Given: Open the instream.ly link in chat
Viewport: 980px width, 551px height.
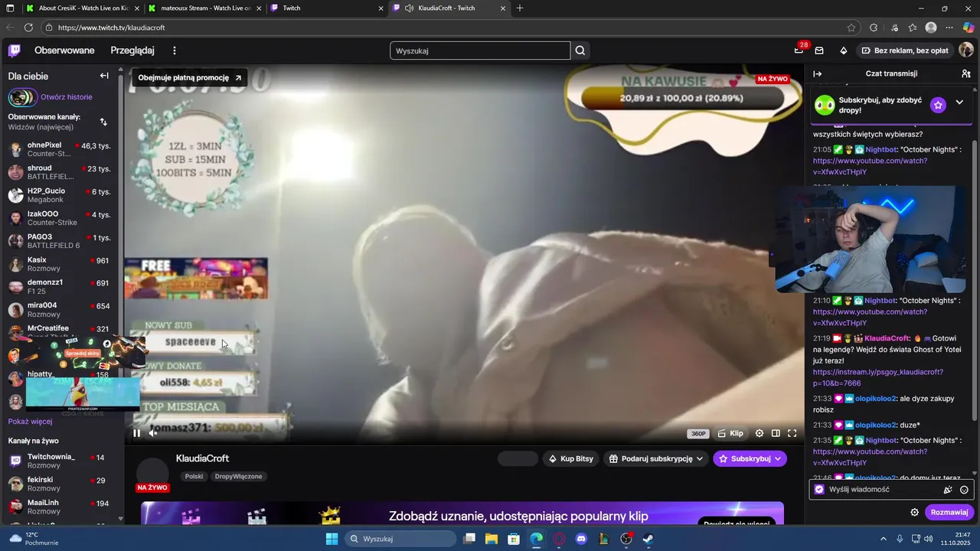Looking at the screenshot, I should coord(877,377).
